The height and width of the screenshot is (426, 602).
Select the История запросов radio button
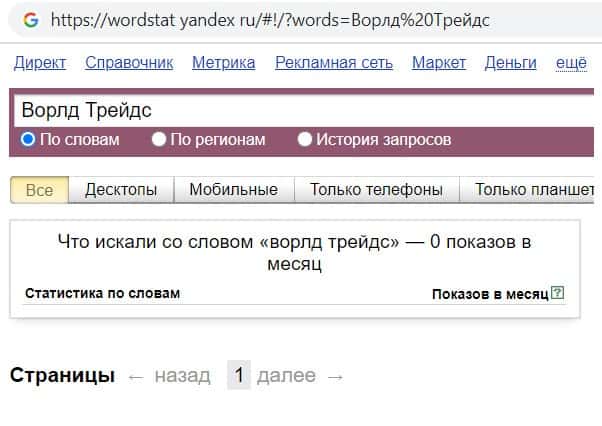(x=304, y=139)
